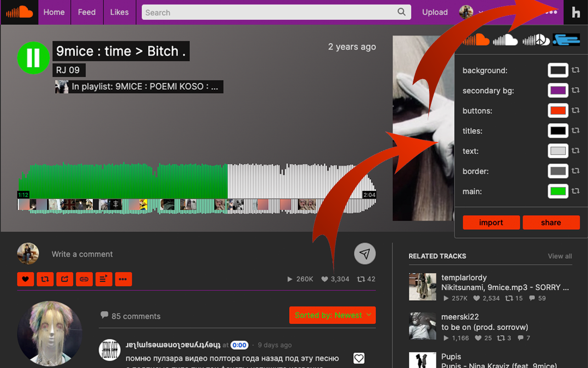Open the red buttons color swatch
The height and width of the screenshot is (368, 588).
click(558, 111)
